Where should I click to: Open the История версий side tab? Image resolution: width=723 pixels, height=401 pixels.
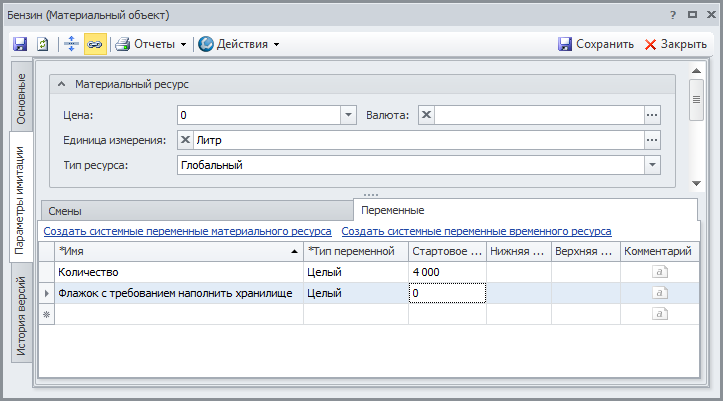pos(21,316)
